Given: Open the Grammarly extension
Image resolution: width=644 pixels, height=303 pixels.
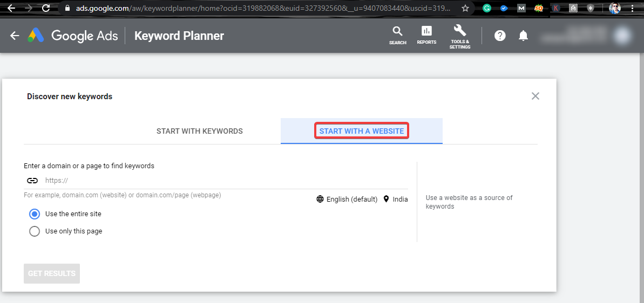Looking at the screenshot, I should coord(487,8).
